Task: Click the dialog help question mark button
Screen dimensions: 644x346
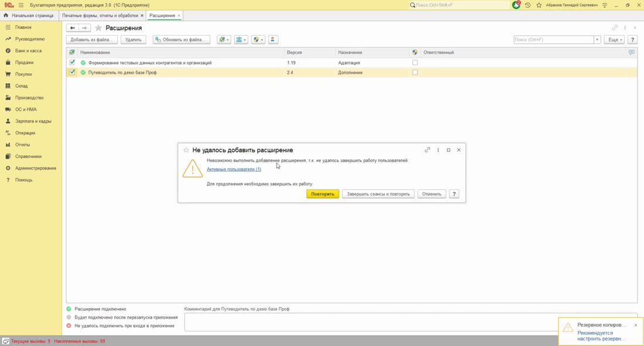Action: pyautogui.click(x=454, y=194)
